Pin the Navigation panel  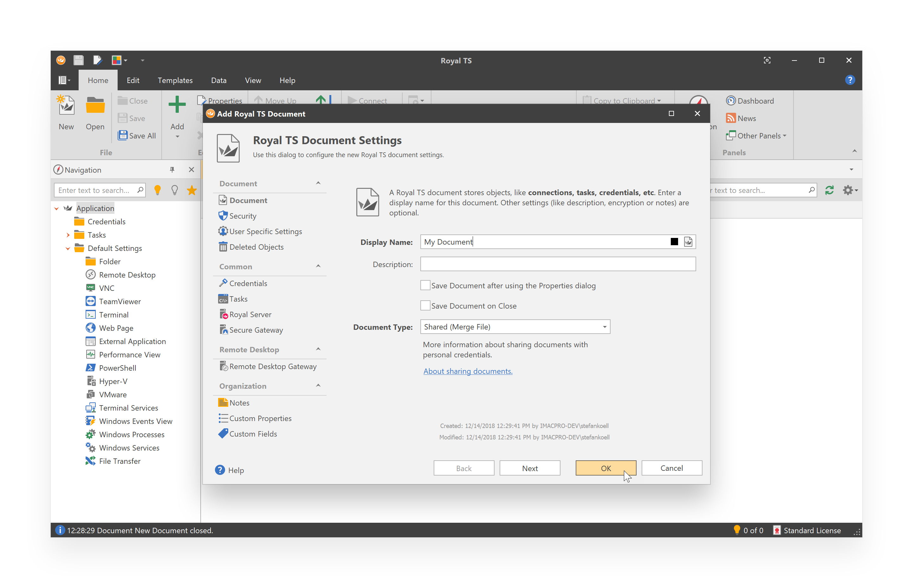[x=172, y=169]
